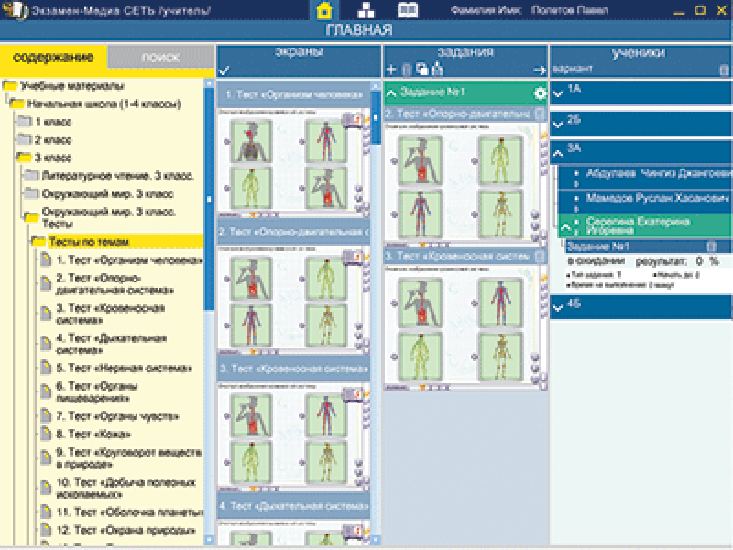Click the ученики panel header
This screenshot has width=733, height=550.
click(641, 53)
